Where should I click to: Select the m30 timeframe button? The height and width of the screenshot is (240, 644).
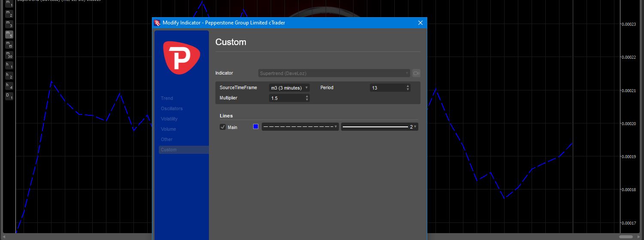click(x=9, y=55)
